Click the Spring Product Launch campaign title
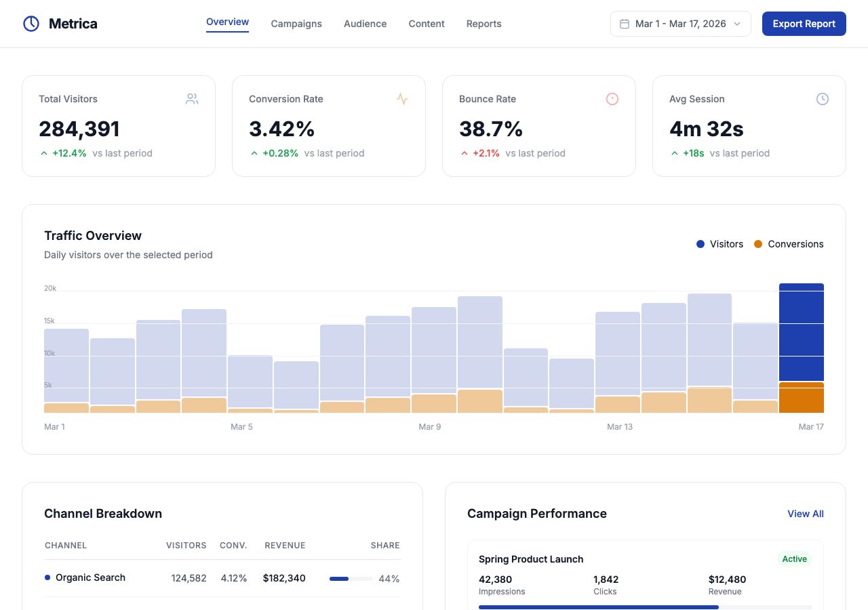Image resolution: width=868 pixels, height=610 pixels. (x=531, y=559)
